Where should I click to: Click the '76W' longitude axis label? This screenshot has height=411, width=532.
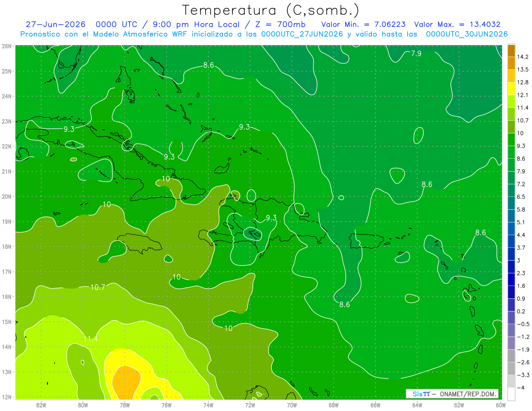[166, 405]
